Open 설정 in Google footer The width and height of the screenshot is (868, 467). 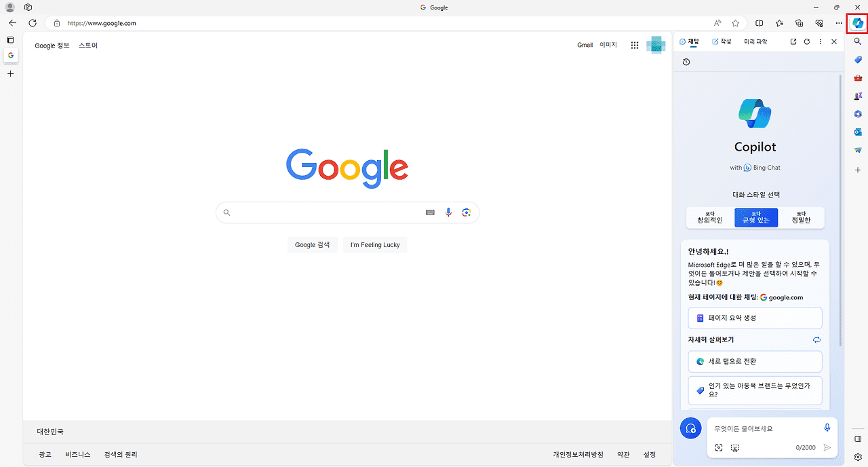pyautogui.click(x=650, y=455)
